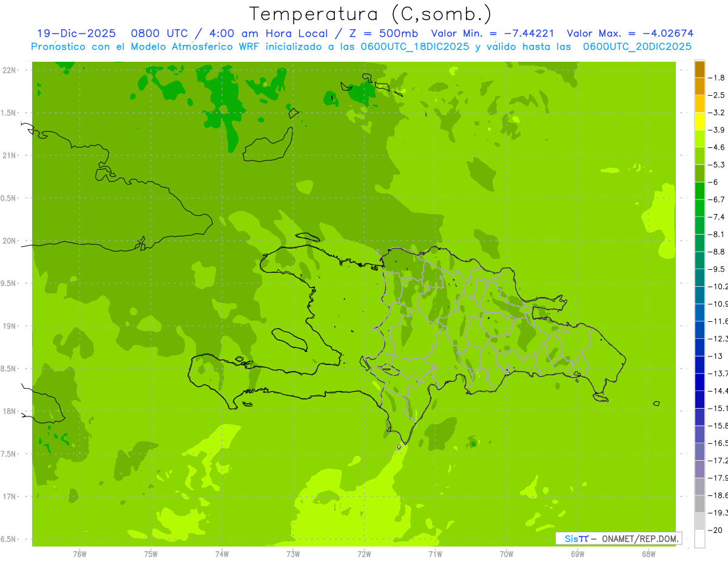
Task: Click the '73W' longitude label
Action: [x=293, y=554]
